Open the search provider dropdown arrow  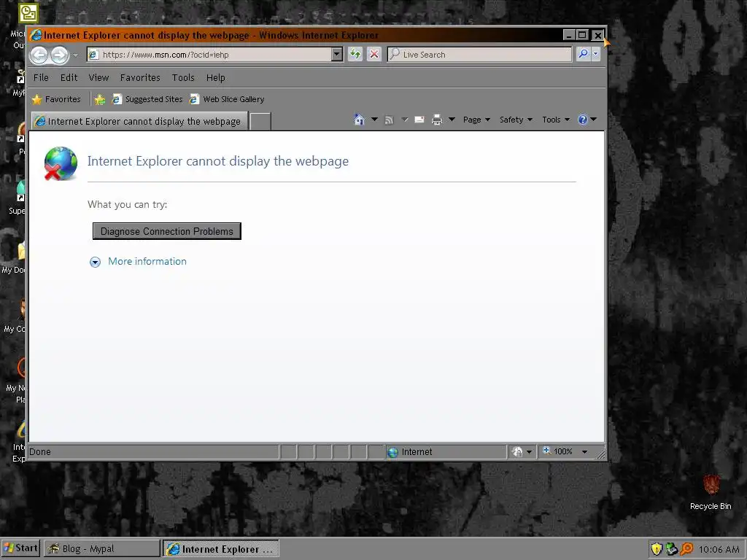(x=595, y=54)
